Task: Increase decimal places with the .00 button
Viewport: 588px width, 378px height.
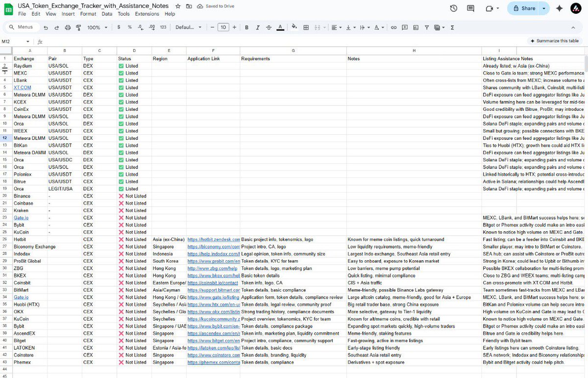Action: tap(152, 27)
